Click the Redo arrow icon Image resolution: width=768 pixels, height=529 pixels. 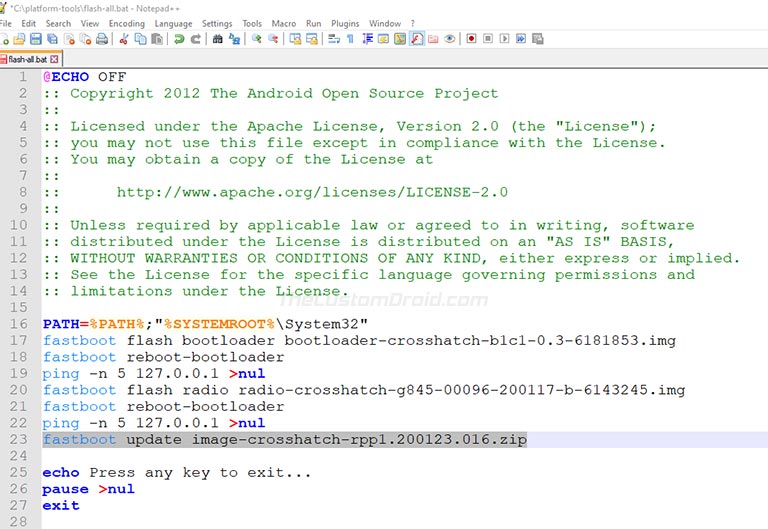[x=195, y=39]
